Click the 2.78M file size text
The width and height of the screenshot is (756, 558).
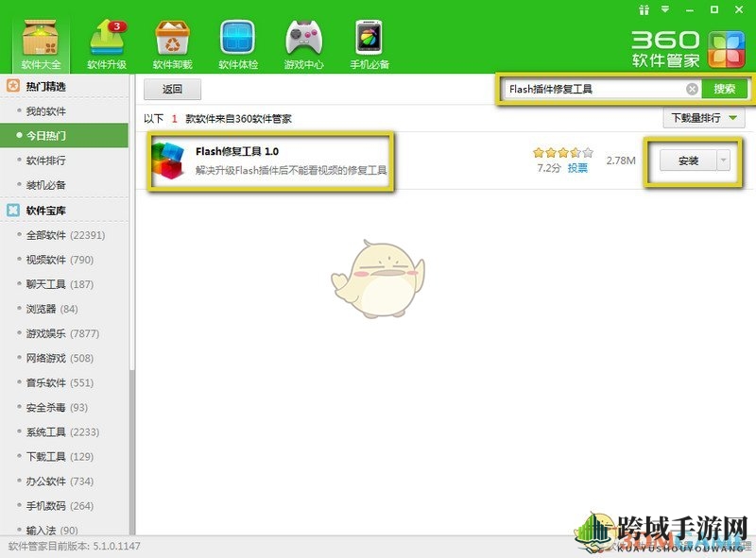tap(621, 161)
